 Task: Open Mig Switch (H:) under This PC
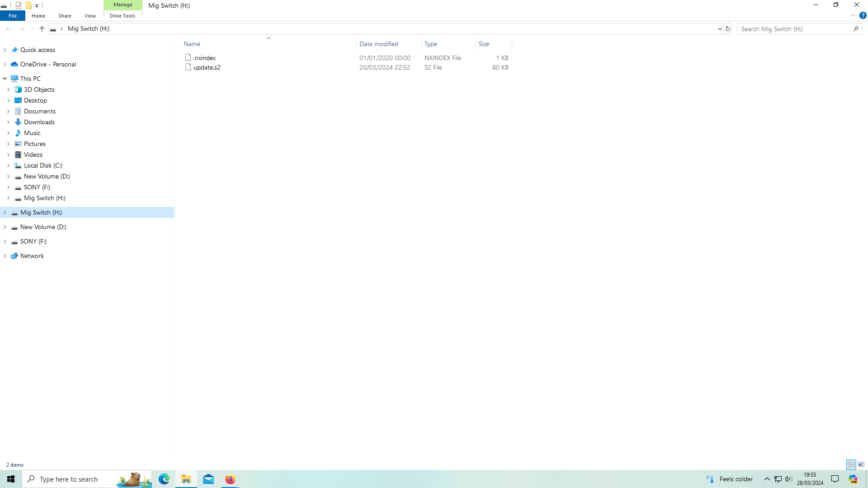click(x=45, y=198)
